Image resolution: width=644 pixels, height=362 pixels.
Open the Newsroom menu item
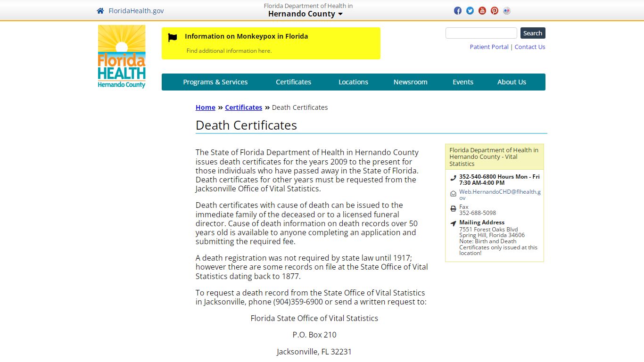pos(410,82)
